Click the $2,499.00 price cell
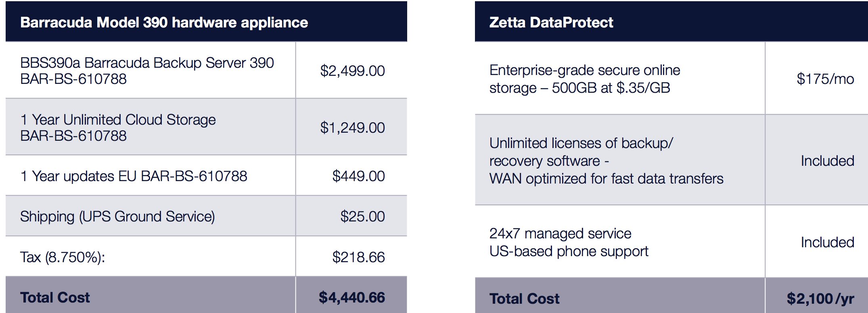Image resolution: width=868 pixels, height=313 pixels. point(352,71)
